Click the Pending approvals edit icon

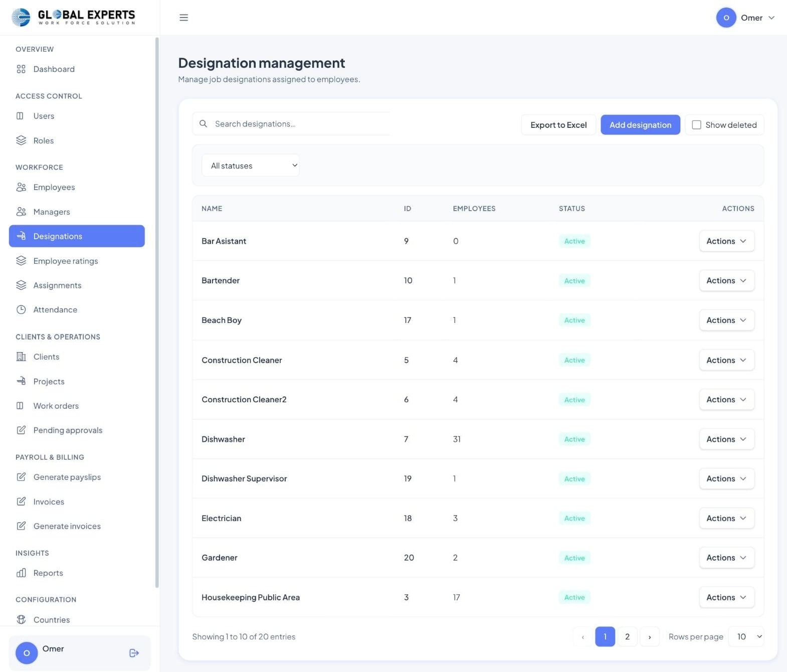tap(21, 430)
